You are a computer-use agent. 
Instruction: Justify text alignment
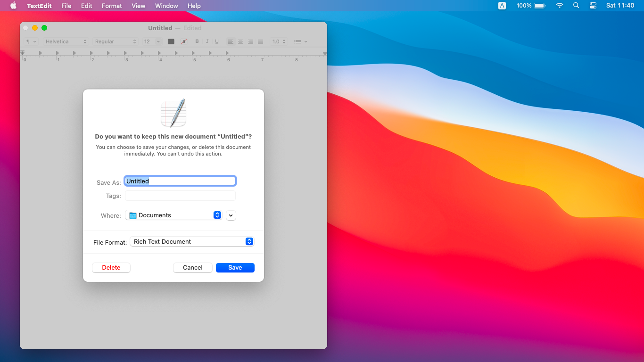(x=260, y=41)
